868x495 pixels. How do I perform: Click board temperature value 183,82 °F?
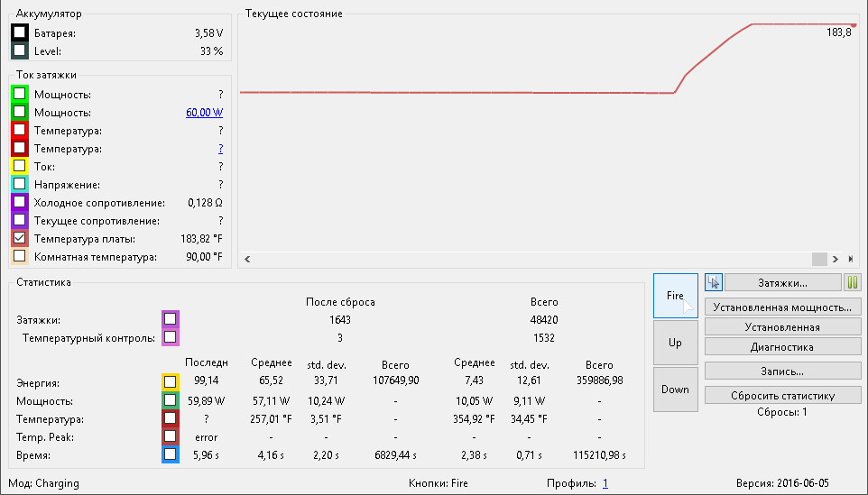pos(201,239)
